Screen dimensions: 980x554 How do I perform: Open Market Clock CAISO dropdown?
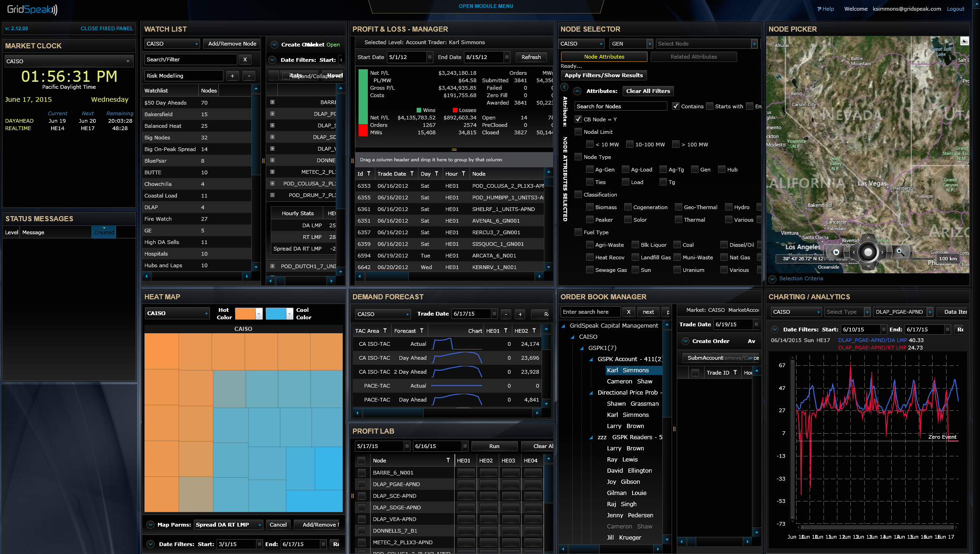[x=128, y=61]
